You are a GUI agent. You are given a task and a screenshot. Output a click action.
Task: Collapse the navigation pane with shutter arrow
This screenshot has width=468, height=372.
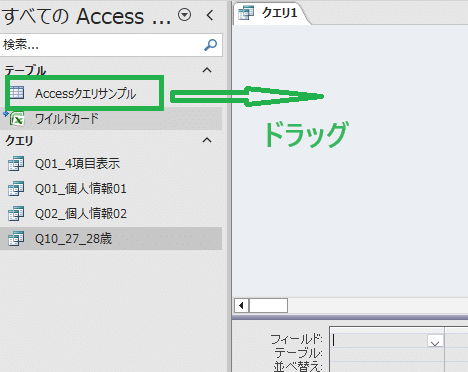point(210,15)
